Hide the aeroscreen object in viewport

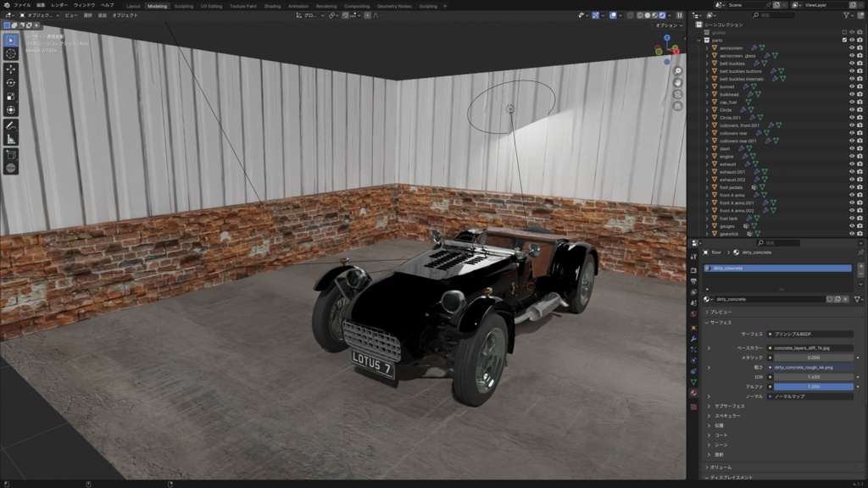click(852, 48)
